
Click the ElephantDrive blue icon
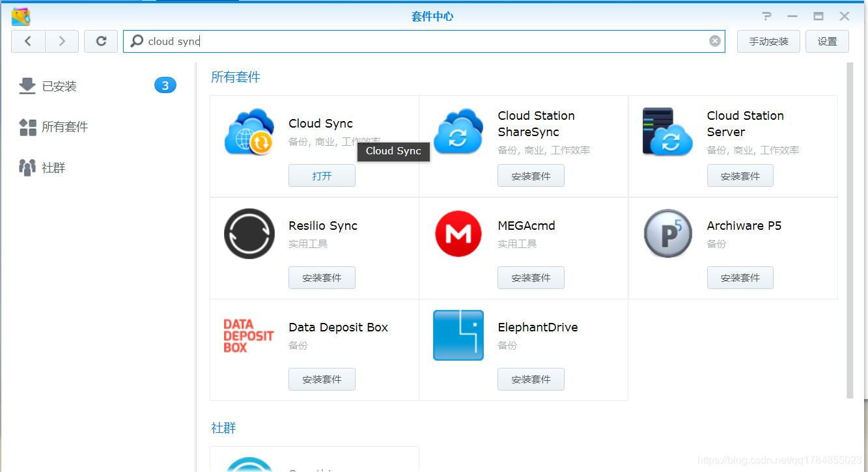tap(458, 335)
